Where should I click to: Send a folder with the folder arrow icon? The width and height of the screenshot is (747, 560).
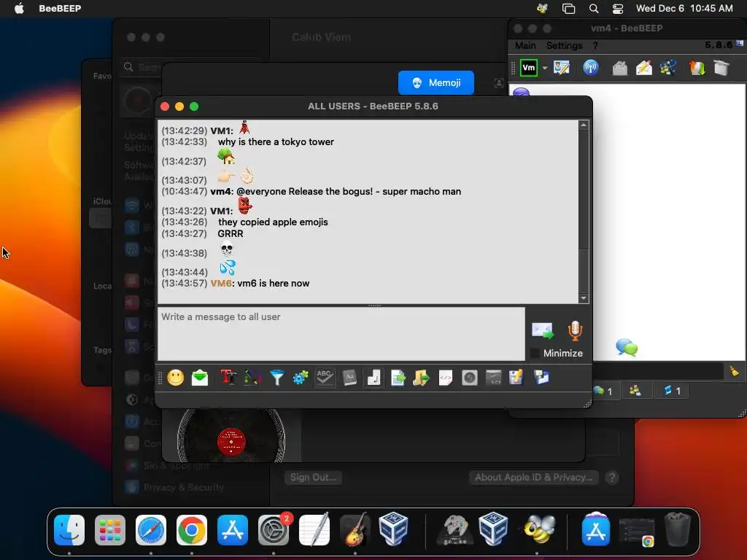(421, 378)
